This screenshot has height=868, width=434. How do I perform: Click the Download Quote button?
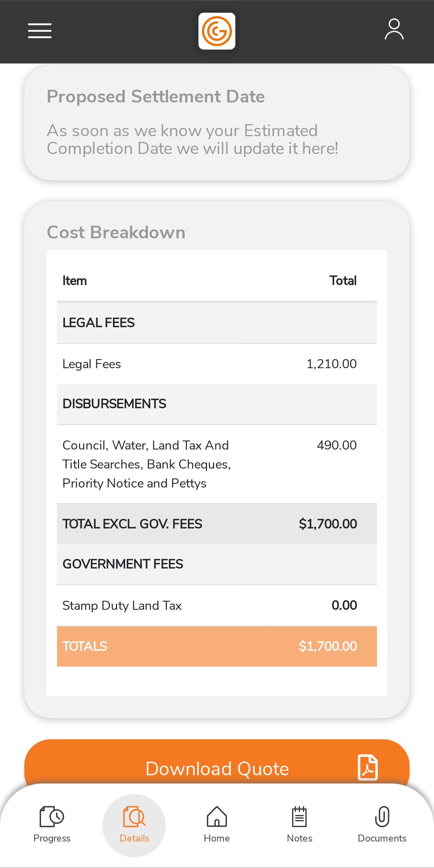tap(217, 768)
